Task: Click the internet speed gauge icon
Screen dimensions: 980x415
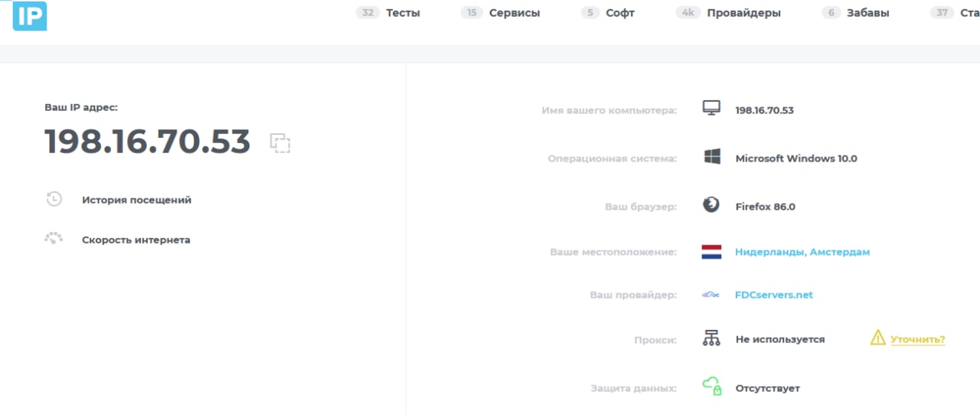Action: coord(54,239)
